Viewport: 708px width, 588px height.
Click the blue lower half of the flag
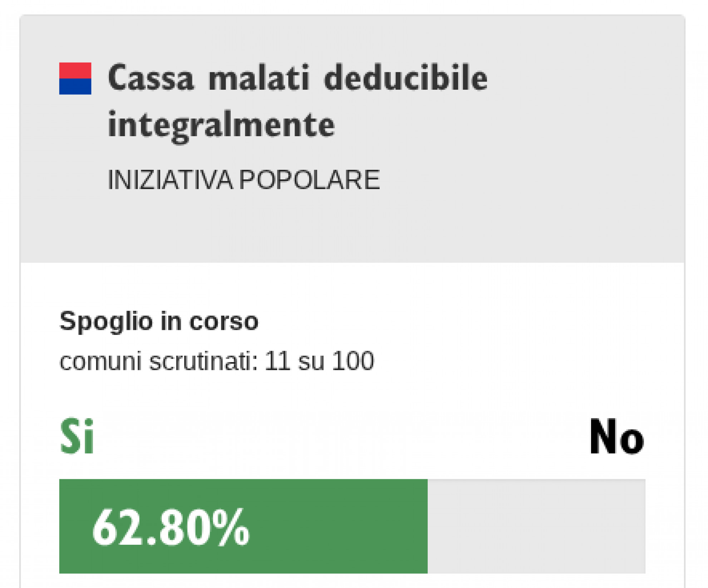pos(75,87)
